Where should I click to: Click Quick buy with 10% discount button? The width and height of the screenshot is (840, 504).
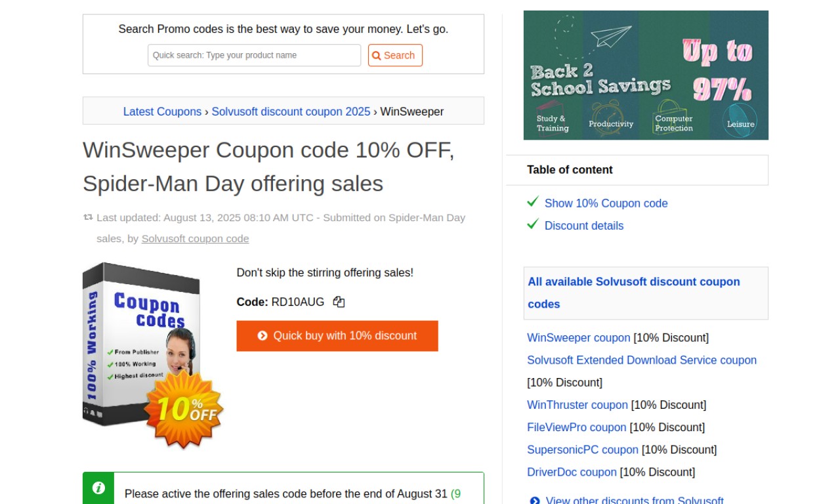tap(337, 336)
